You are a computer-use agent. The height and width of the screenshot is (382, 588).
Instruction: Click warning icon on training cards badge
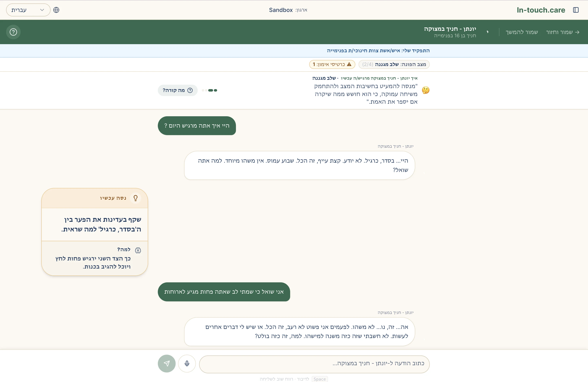coord(349,64)
